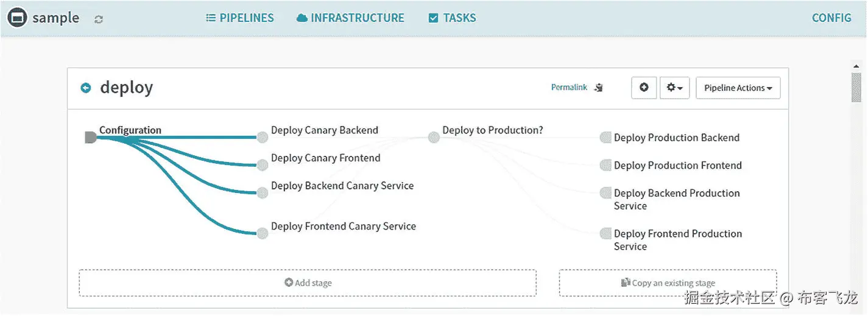
Task: Select the Deploy Canary Backend stage node
Action: tap(263, 138)
